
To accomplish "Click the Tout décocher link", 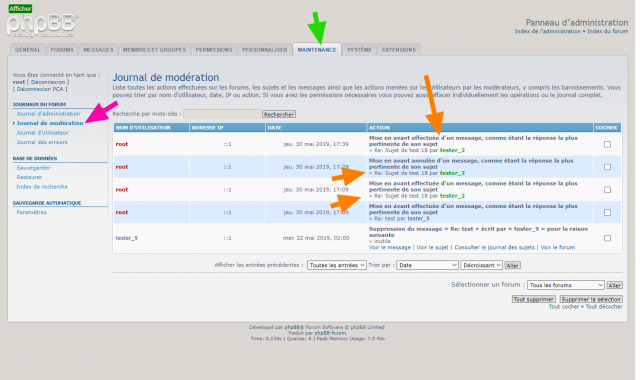I will tap(604, 307).
